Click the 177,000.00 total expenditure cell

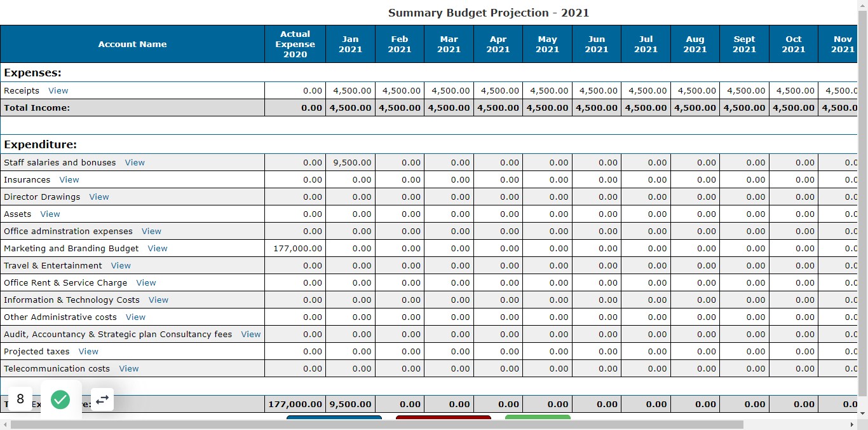295,404
